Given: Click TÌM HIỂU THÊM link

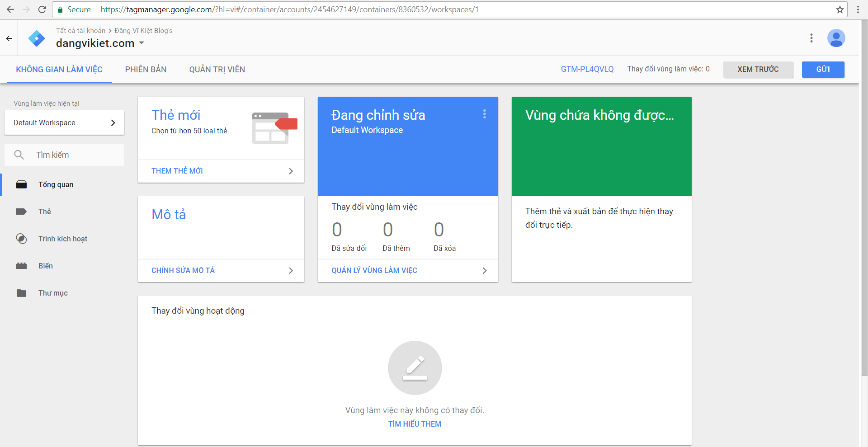Looking at the screenshot, I should 415,424.
